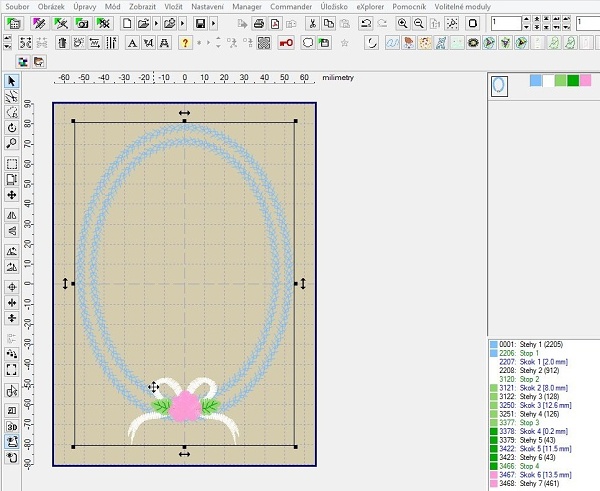Open the Nastavení menu
The image size is (600, 491).
(208, 6)
